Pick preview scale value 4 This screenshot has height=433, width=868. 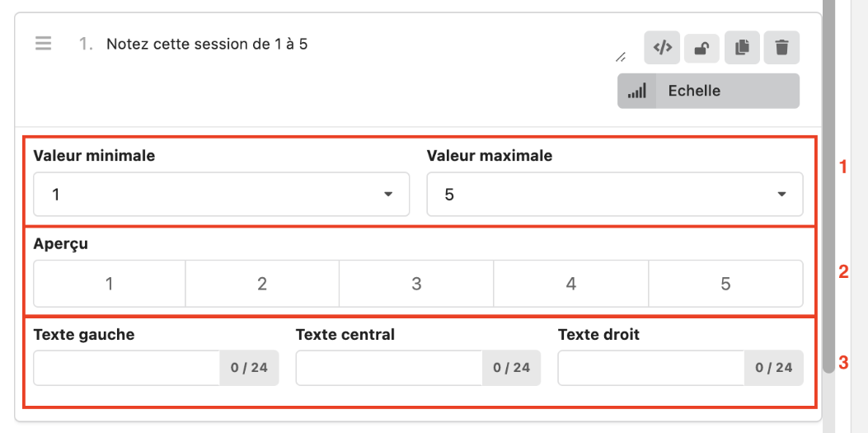pos(570,284)
